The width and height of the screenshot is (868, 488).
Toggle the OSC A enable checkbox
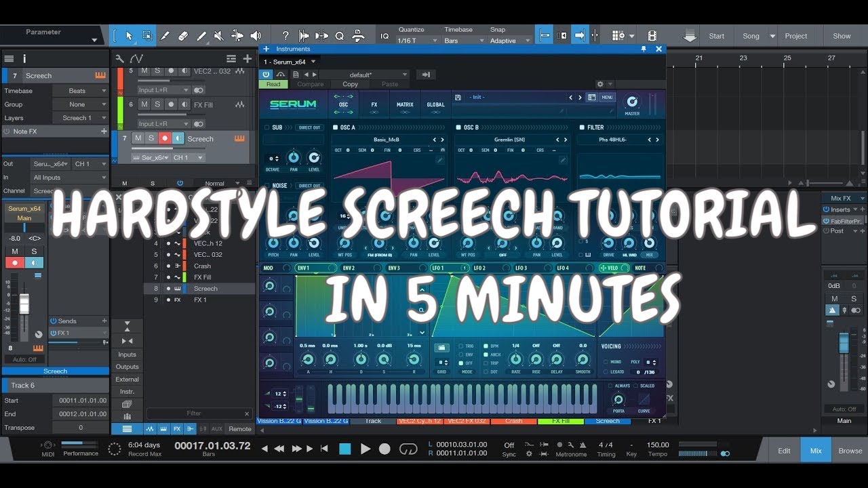[x=335, y=127]
